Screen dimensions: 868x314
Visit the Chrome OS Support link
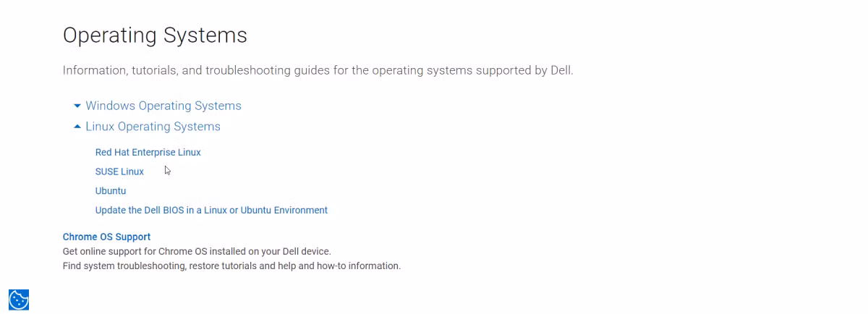tap(106, 237)
